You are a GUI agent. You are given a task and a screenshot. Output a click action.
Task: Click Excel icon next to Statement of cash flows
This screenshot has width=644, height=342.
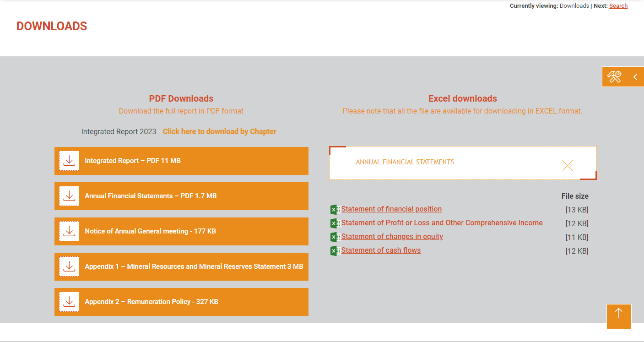click(336, 251)
